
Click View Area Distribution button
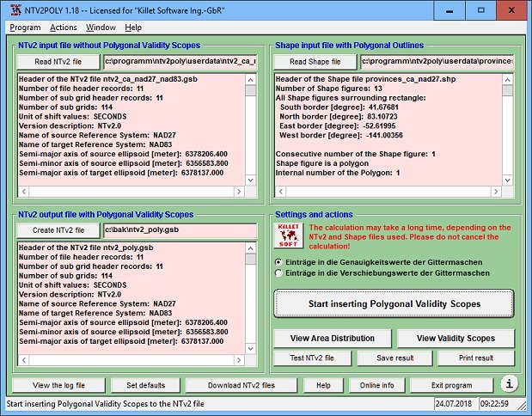tap(333, 339)
